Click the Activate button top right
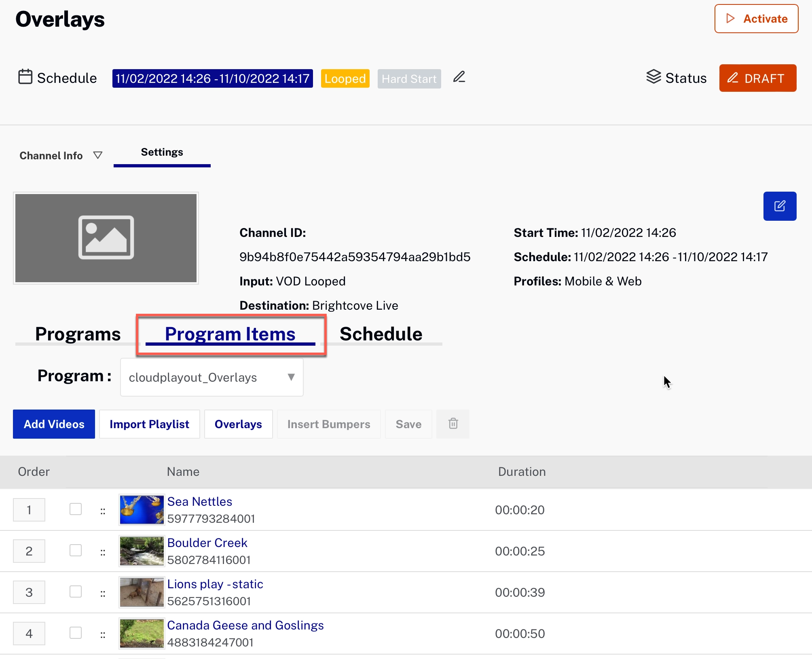Viewport: 812px width, 659px height. tap(757, 19)
